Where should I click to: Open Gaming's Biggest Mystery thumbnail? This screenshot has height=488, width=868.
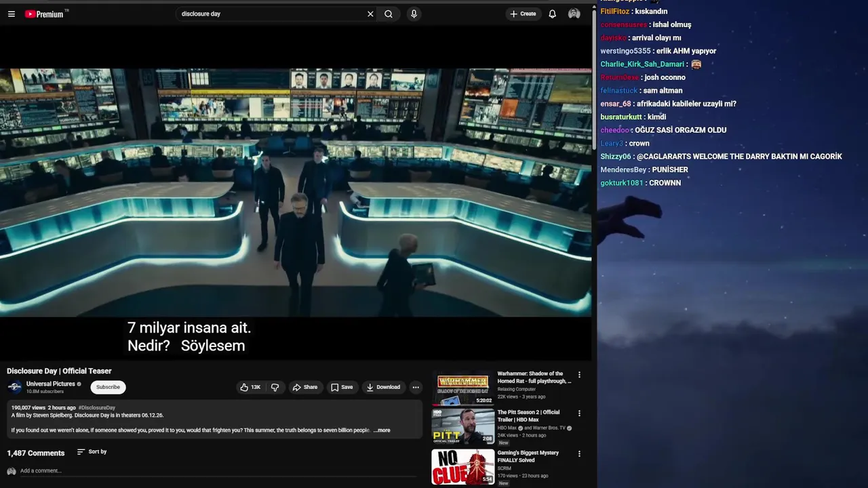(463, 466)
